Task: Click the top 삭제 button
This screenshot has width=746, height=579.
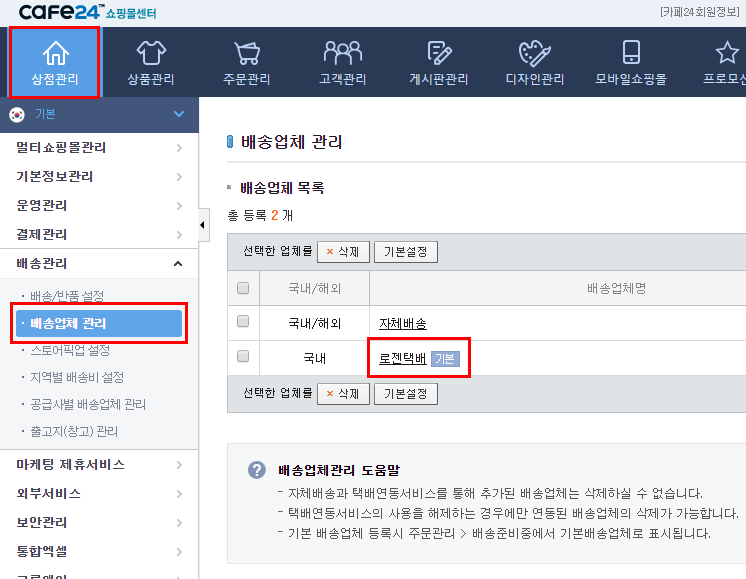Action: coord(343,252)
